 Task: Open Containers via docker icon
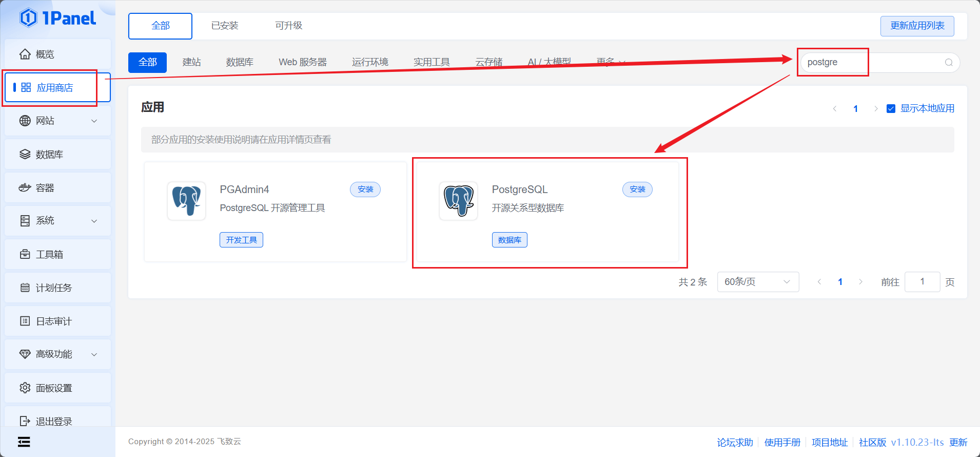point(25,188)
